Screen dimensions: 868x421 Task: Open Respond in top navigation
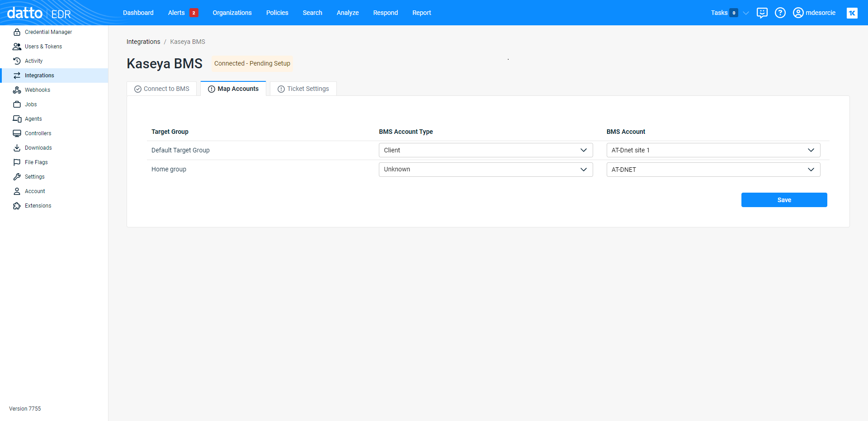pyautogui.click(x=386, y=13)
